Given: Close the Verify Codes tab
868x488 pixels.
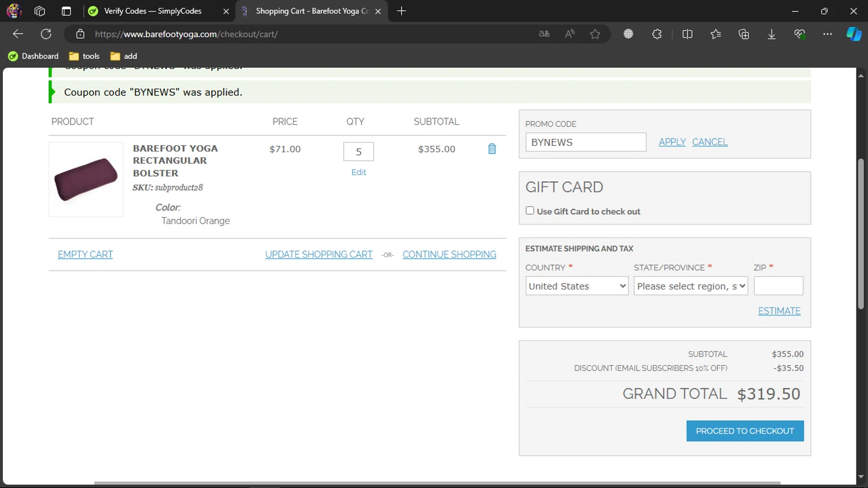Looking at the screenshot, I should [x=226, y=11].
